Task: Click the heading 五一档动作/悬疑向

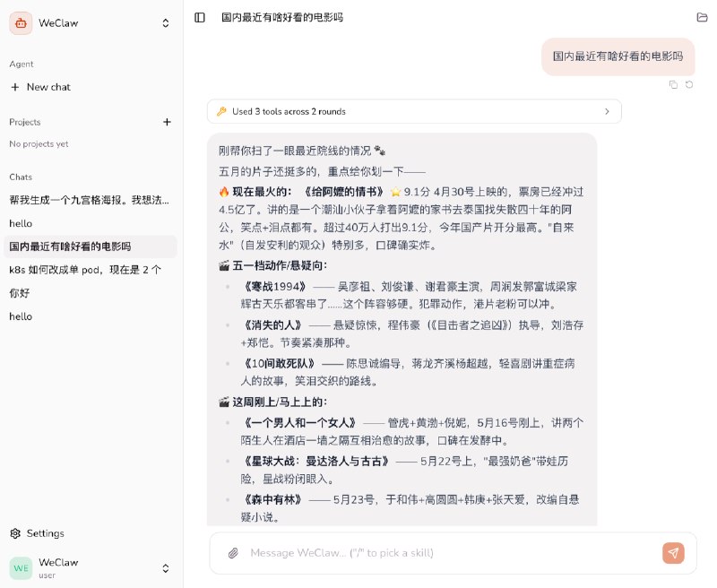Action: click(280, 265)
